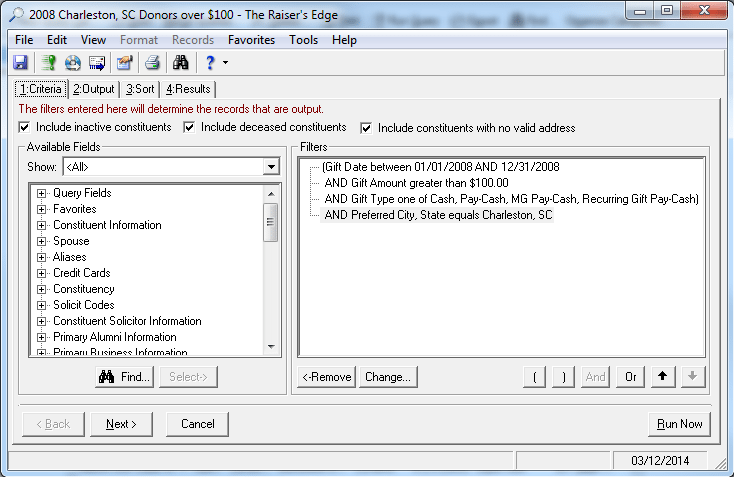Open the Favorites menu
The image size is (734, 477).
[x=251, y=40]
